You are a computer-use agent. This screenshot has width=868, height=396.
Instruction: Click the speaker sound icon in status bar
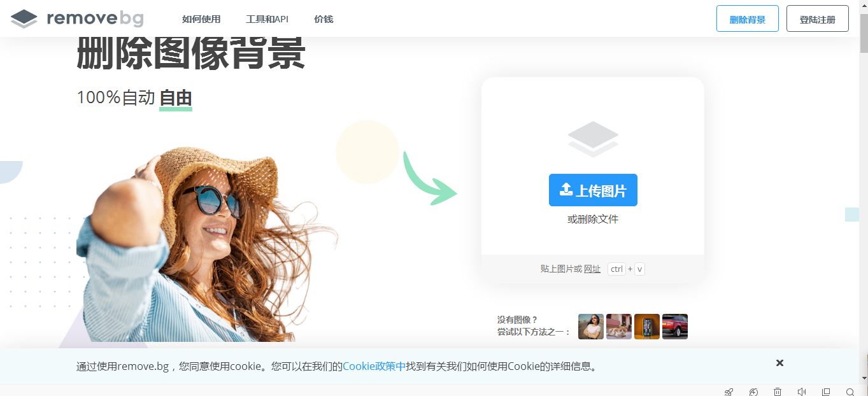[802, 392]
